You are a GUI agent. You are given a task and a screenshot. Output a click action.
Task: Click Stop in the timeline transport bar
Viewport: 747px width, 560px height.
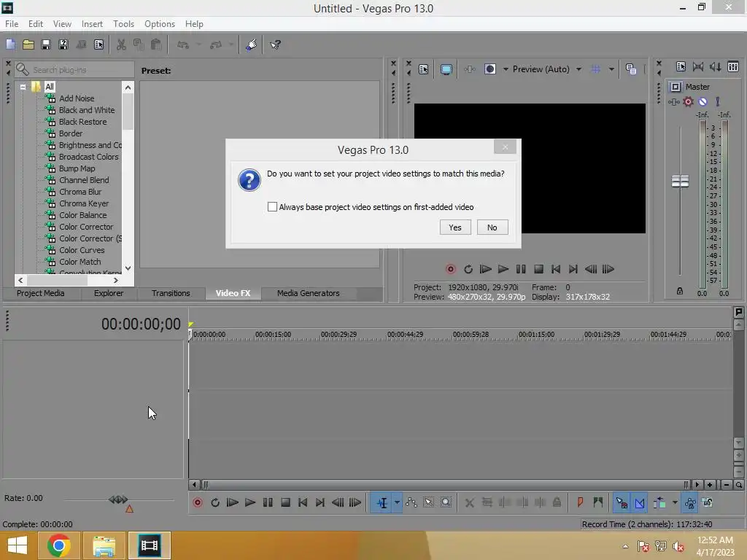pos(285,502)
